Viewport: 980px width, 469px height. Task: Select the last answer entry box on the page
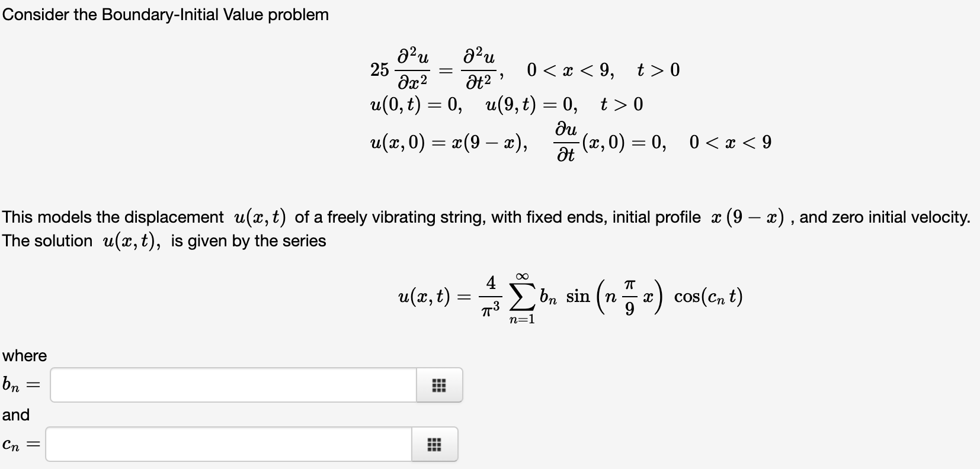click(228, 444)
